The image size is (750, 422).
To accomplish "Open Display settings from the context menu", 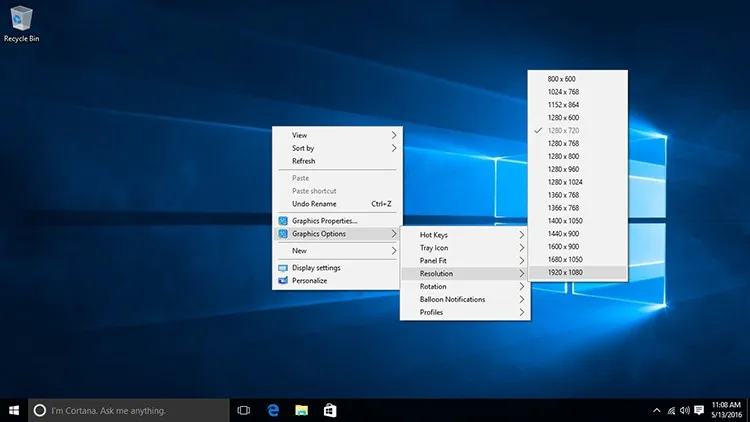I will 316,268.
